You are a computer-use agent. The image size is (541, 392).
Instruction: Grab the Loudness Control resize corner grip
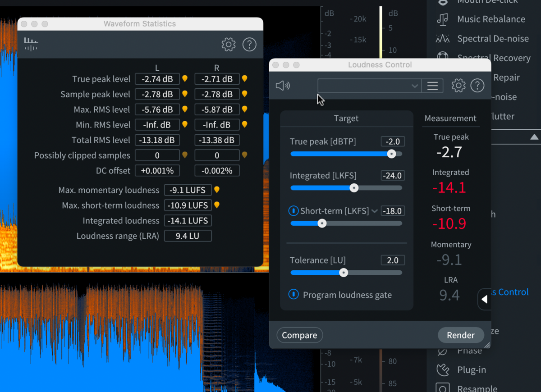pos(487,345)
